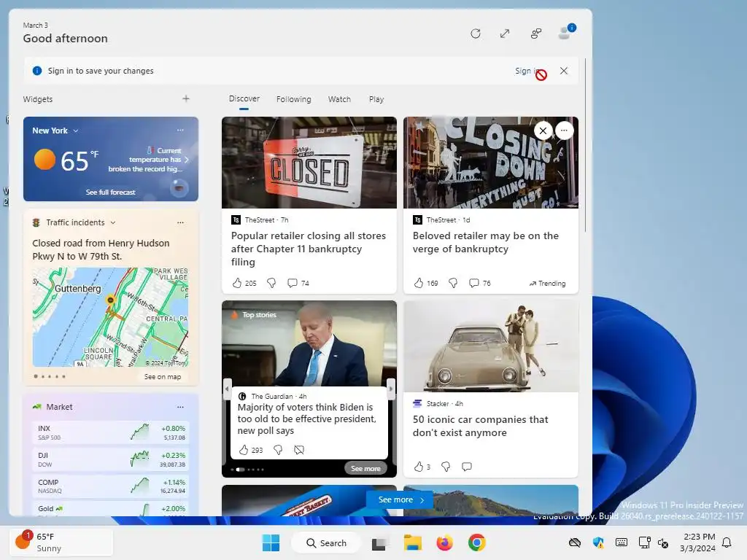Open Beloved retailer bankruptcy headline
Viewport: 747px width, 560px height.
(485, 242)
